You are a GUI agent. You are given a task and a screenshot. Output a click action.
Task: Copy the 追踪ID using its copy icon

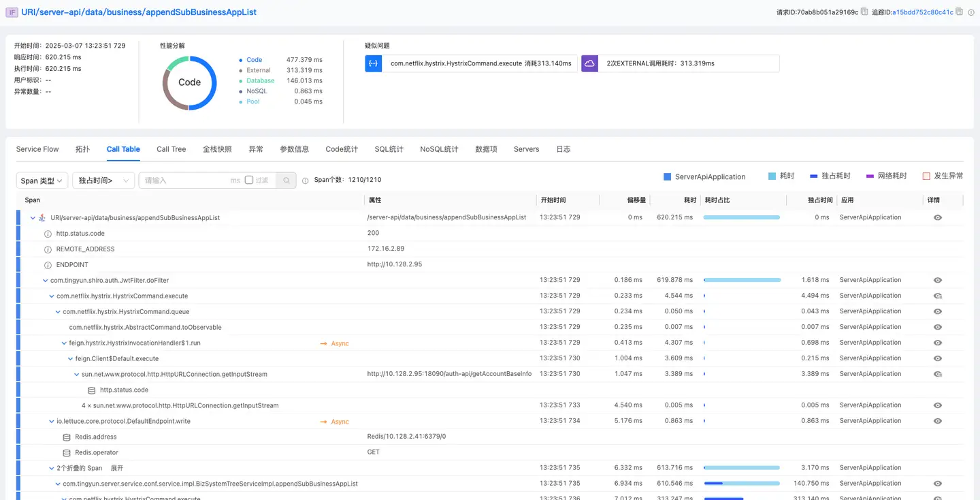click(960, 12)
